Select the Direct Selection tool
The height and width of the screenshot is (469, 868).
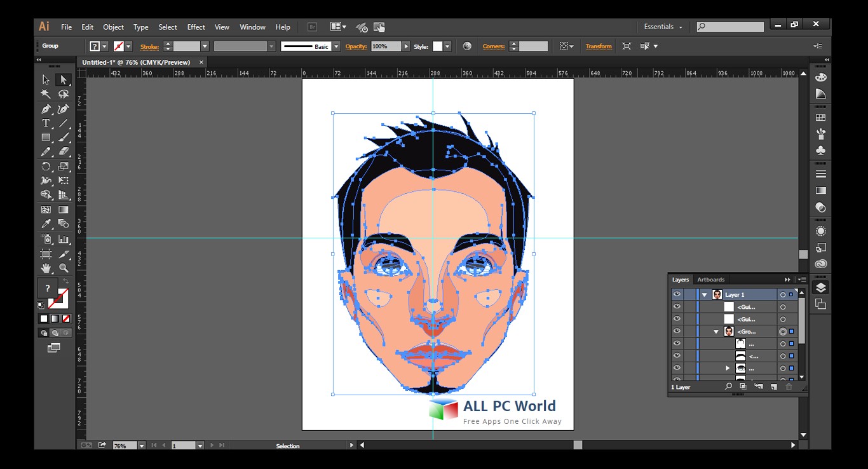pos(63,79)
